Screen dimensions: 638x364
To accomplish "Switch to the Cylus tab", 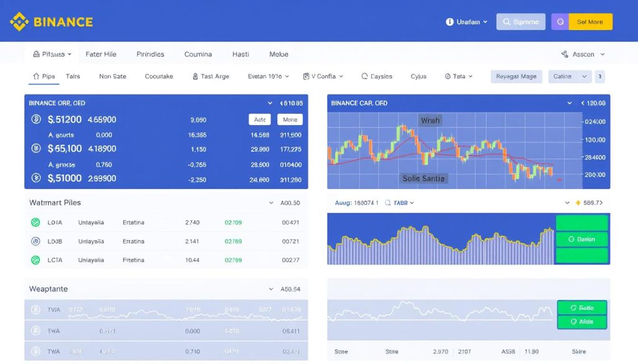I will click(x=418, y=77).
